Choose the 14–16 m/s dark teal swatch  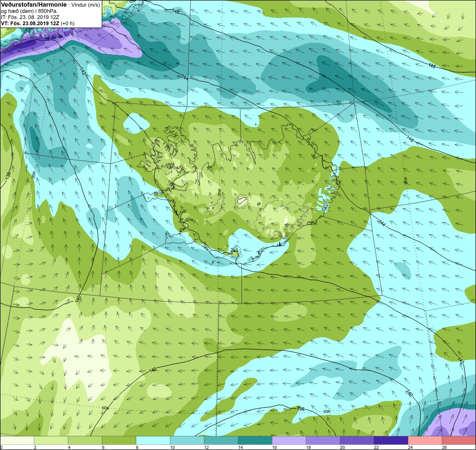click(255, 440)
